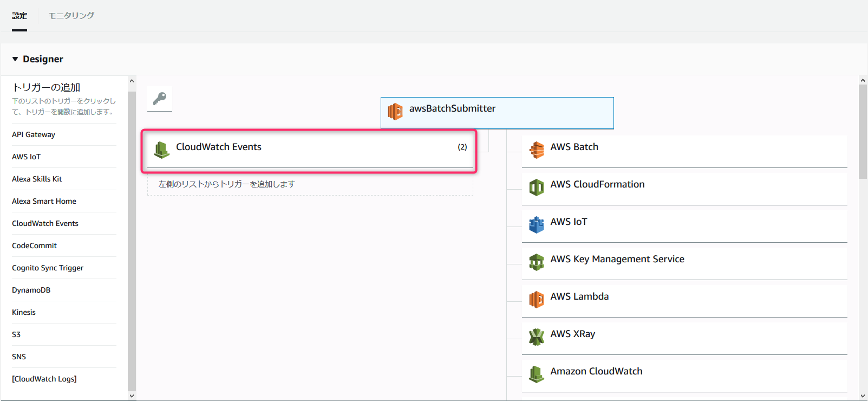868x401 pixels.
Task: Click designer panel scrollbar down arrow
Action: pos(863,396)
